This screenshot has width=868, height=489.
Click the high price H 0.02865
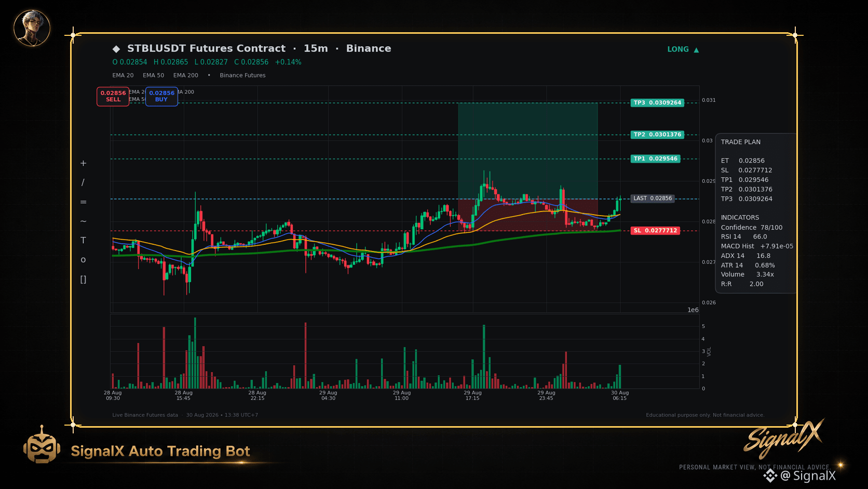tap(171, 62)
